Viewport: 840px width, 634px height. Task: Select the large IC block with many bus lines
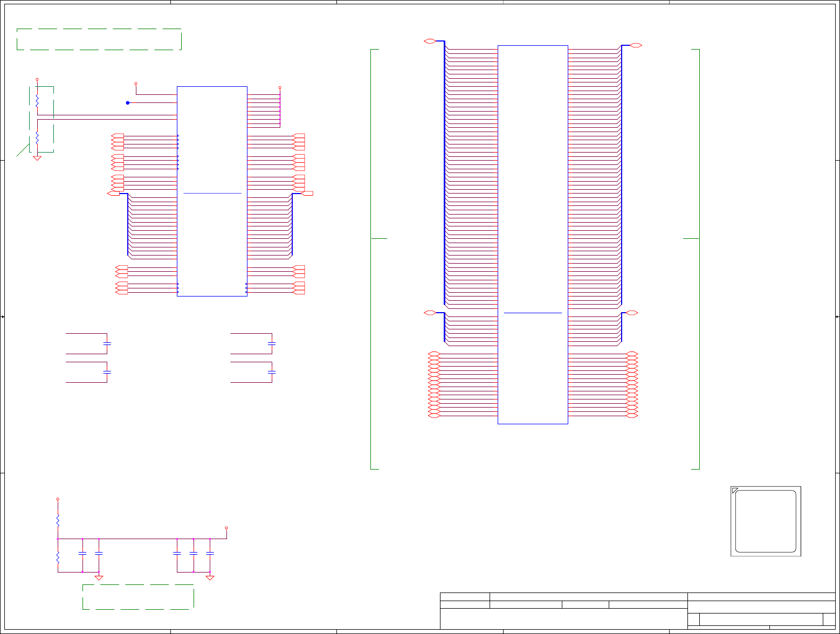coord(533,235)
